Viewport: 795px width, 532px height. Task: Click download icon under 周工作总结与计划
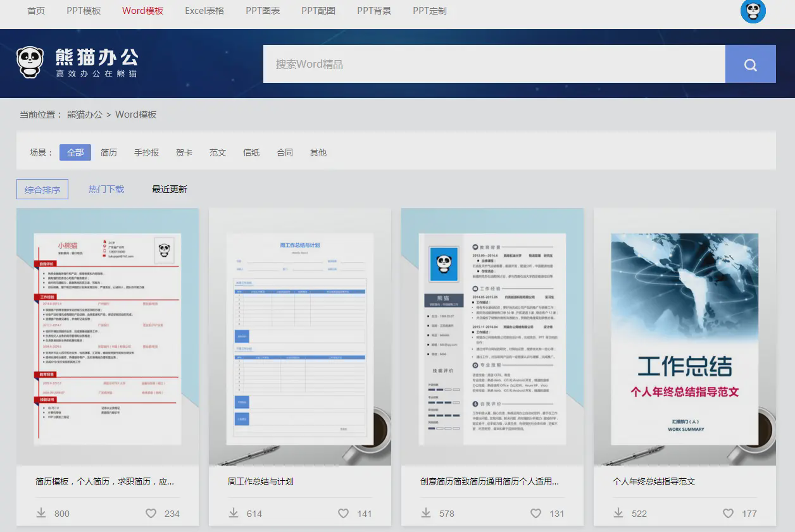coord(234,513)
